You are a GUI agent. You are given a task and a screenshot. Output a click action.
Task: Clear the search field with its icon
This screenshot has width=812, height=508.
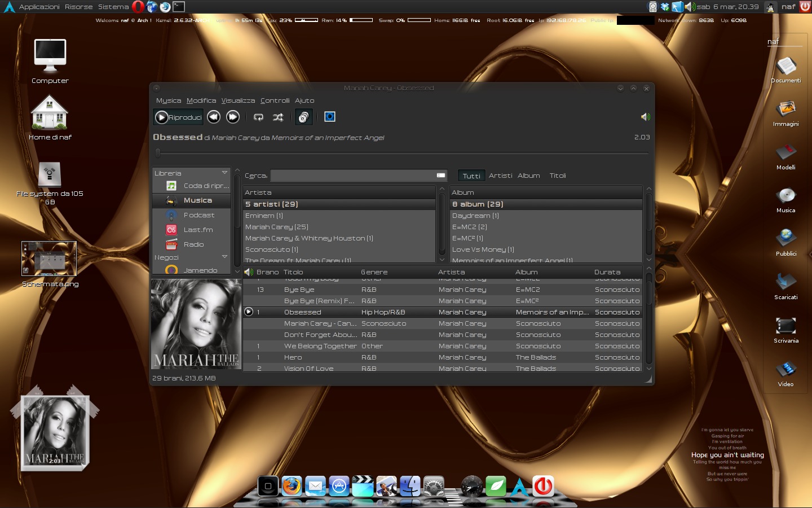point(441,176)
